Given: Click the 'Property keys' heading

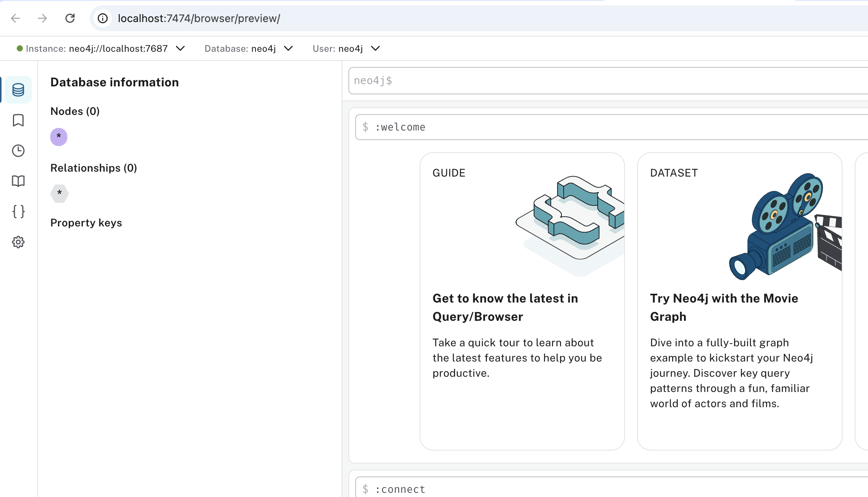Looking at the screenshot, I should pos(86,223).
